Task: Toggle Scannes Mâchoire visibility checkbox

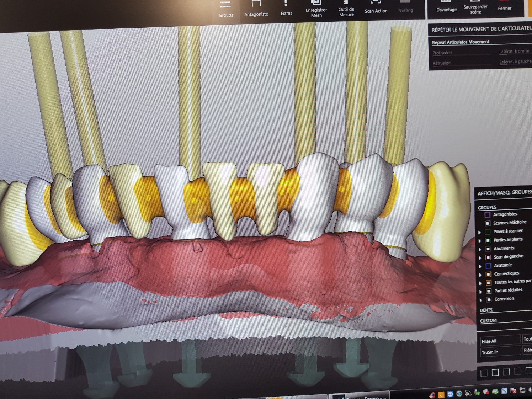Action: tap(488, 223)
